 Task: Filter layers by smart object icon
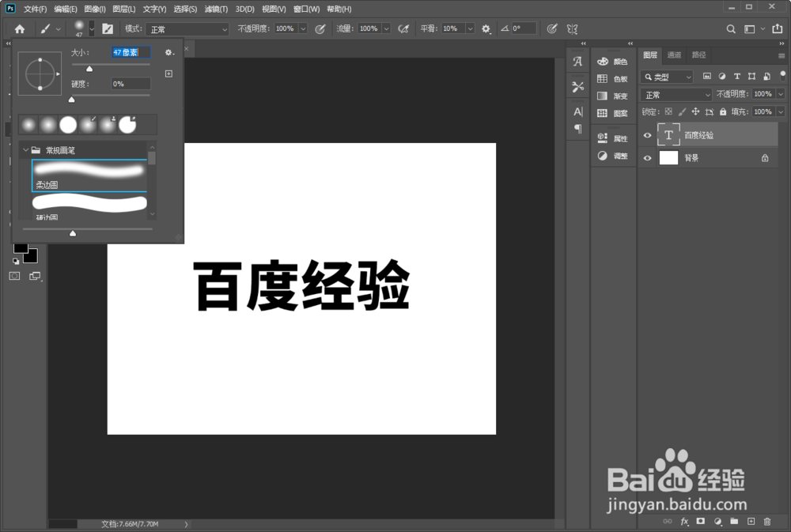click(x=766, y=76)
